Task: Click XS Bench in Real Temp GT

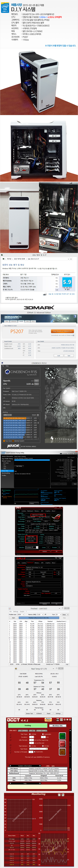Action: point(39,714)
